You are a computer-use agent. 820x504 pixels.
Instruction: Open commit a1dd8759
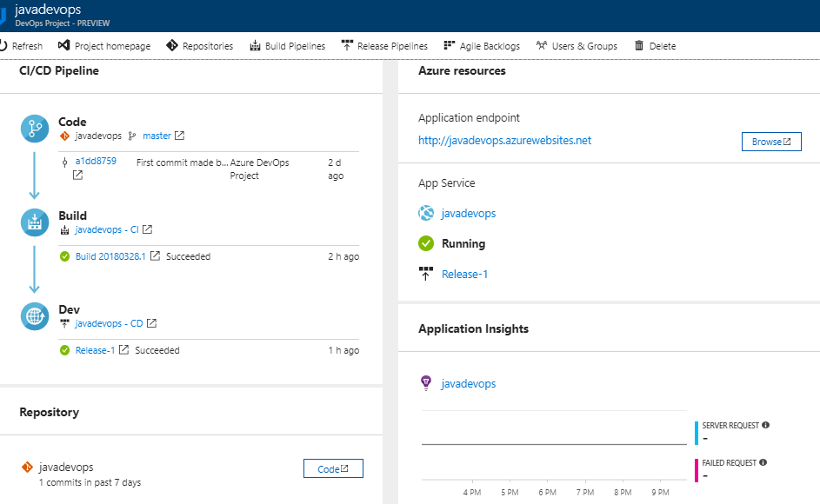(x=96, y=161)
